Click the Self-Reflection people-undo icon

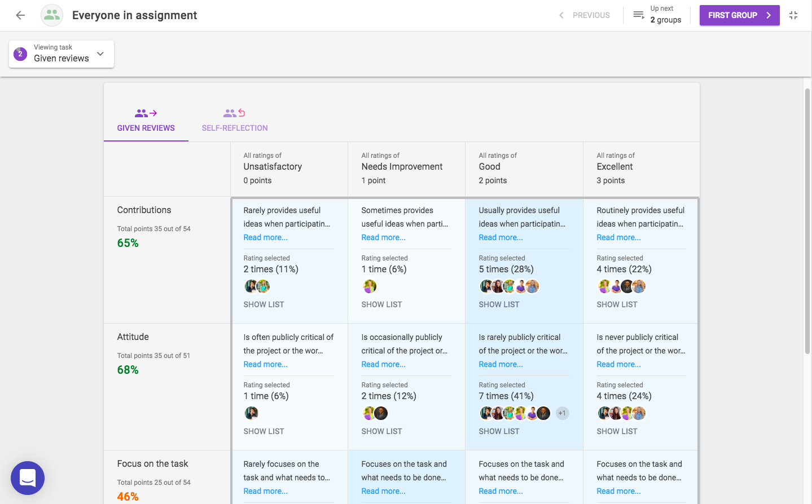(234, 112)
